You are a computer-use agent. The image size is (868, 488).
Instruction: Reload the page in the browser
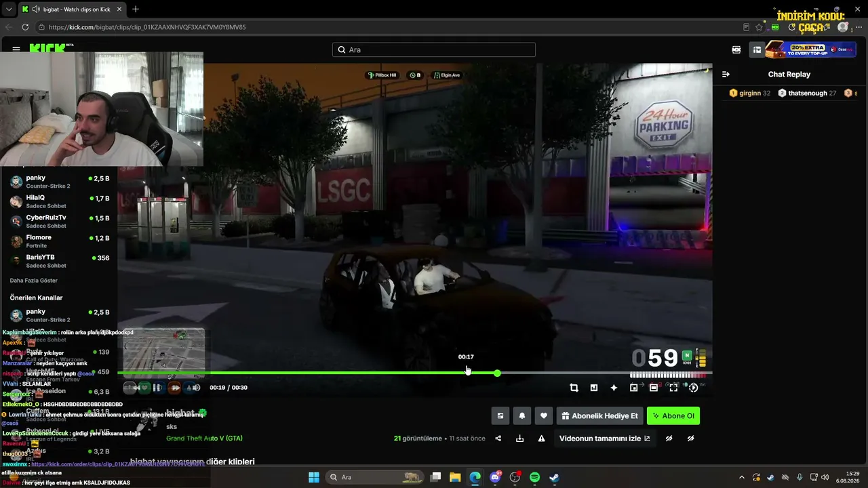[x=25, y=27]
